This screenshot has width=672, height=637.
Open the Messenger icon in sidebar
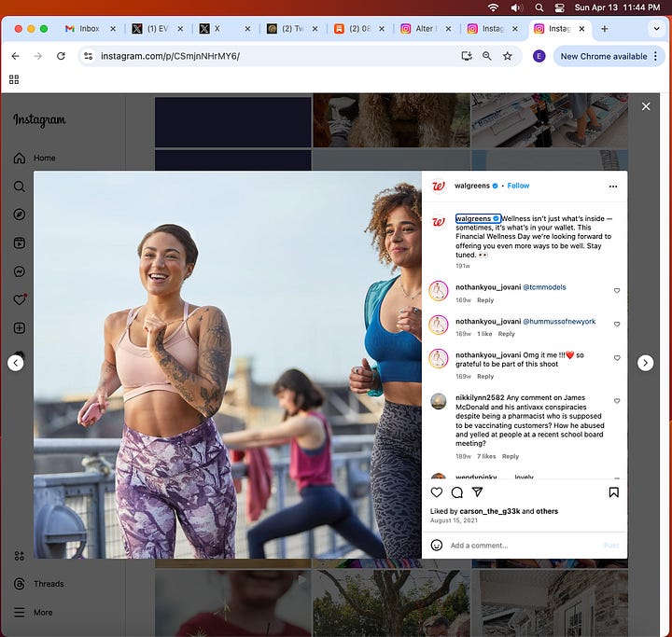pos(20,271)
